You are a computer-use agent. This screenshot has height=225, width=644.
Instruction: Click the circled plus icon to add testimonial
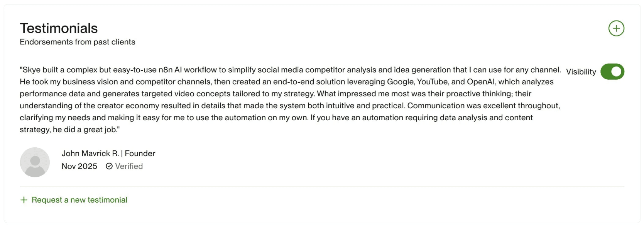(616, 28)
